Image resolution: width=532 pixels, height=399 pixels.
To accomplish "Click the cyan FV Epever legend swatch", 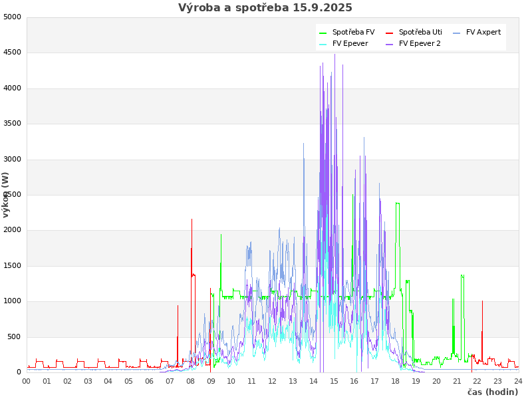I will click(x=323, y=44).
